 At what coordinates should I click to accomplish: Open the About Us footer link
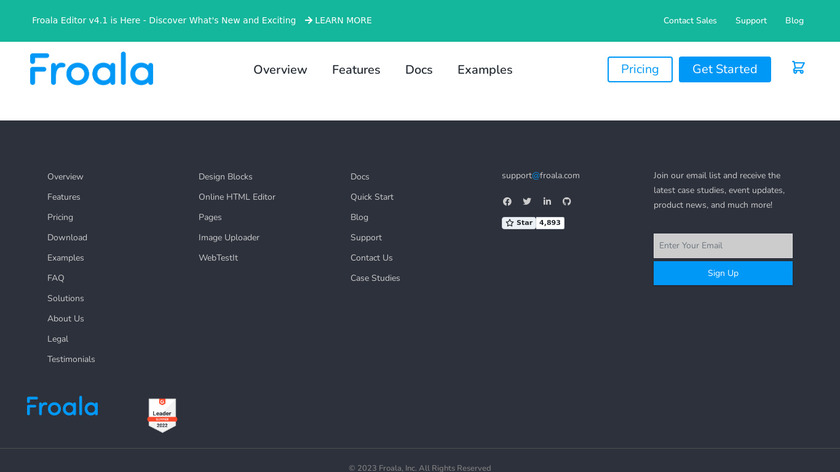(65, 319)
